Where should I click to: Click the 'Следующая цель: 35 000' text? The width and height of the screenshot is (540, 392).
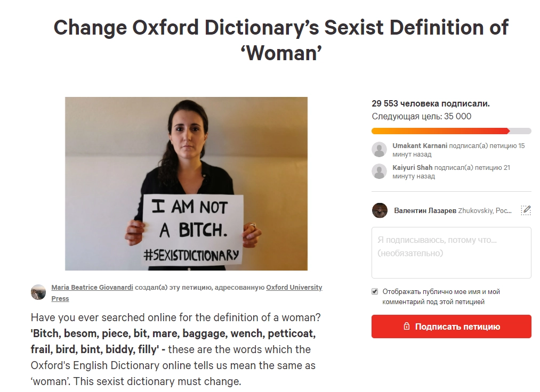pyautogui.click(x=421, y=116)
